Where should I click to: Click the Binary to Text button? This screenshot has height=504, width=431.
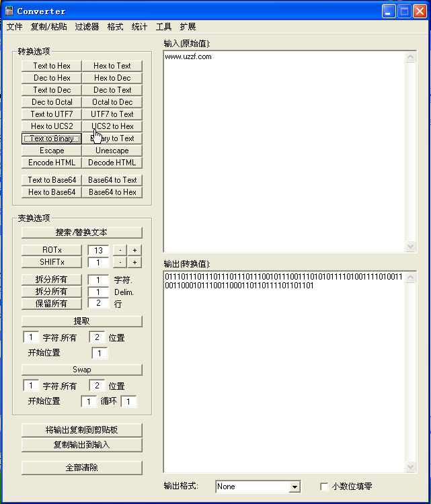[x=112, y=138]
